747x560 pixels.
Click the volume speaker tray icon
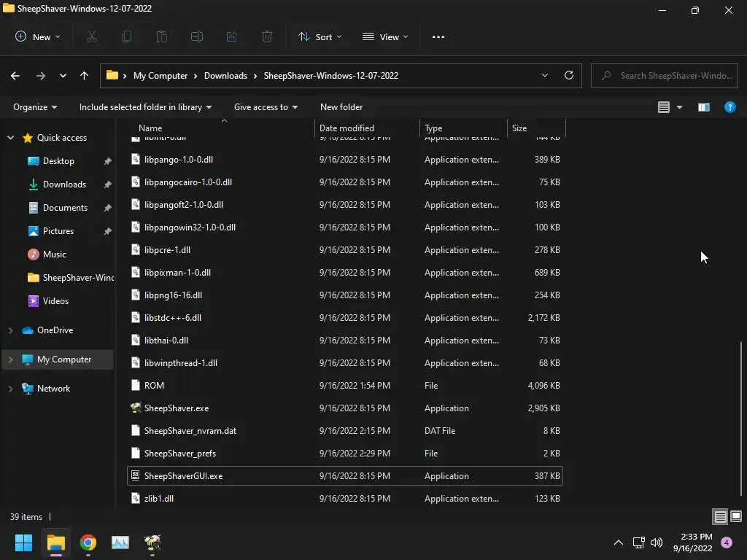[657, 542]
